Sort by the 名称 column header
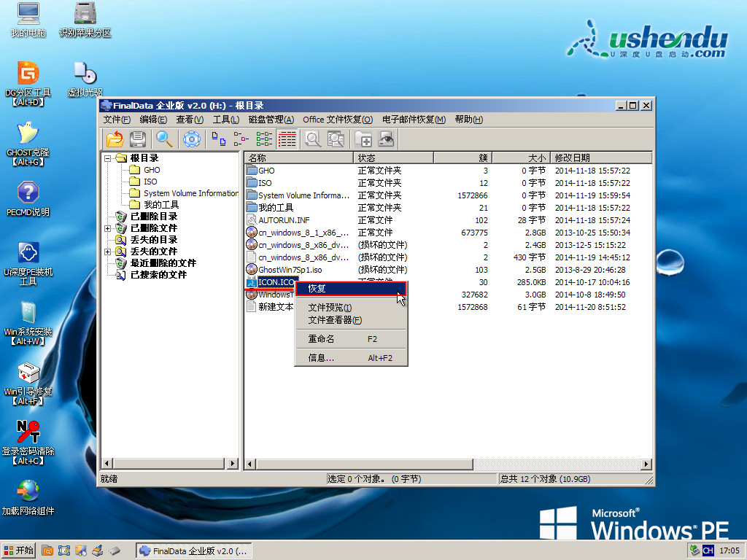Screen dimensions: 747x560 point(299,157)
